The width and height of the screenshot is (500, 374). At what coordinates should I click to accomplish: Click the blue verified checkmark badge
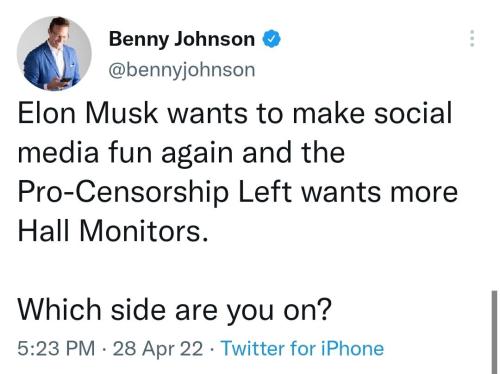[272, 39]
